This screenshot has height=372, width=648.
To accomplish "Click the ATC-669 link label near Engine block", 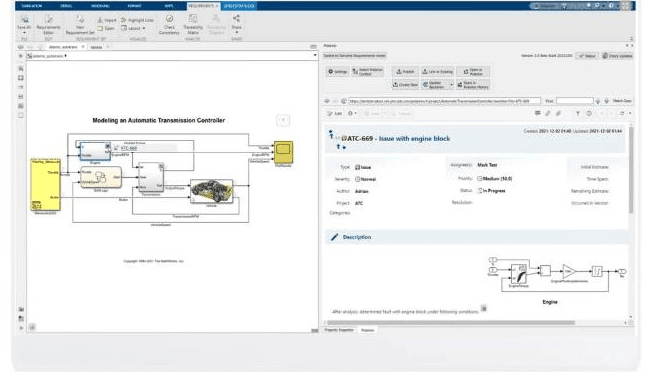I will tap(129, 148).
